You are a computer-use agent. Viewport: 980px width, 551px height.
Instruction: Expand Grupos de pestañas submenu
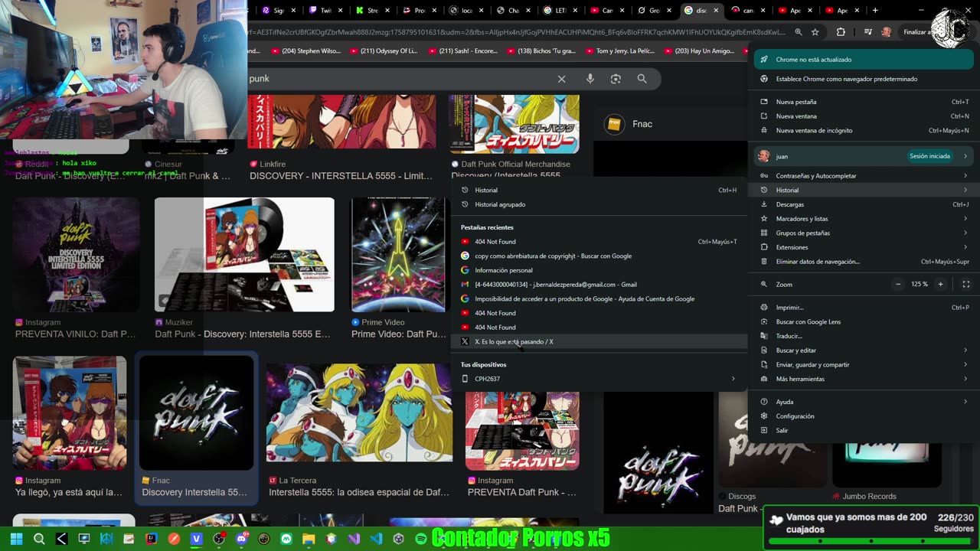tap(864, 233)
